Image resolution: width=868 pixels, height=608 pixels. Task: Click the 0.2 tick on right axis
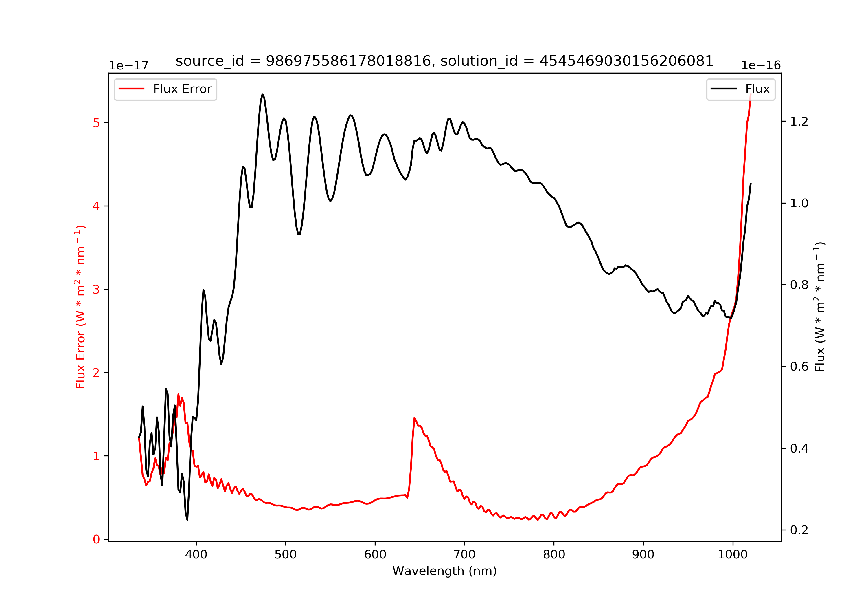point(799,530)
